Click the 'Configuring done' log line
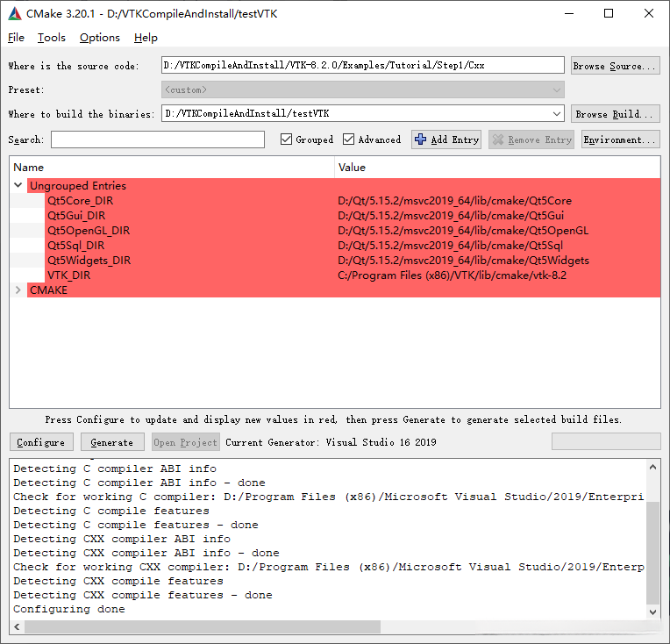 pos(69,609)
